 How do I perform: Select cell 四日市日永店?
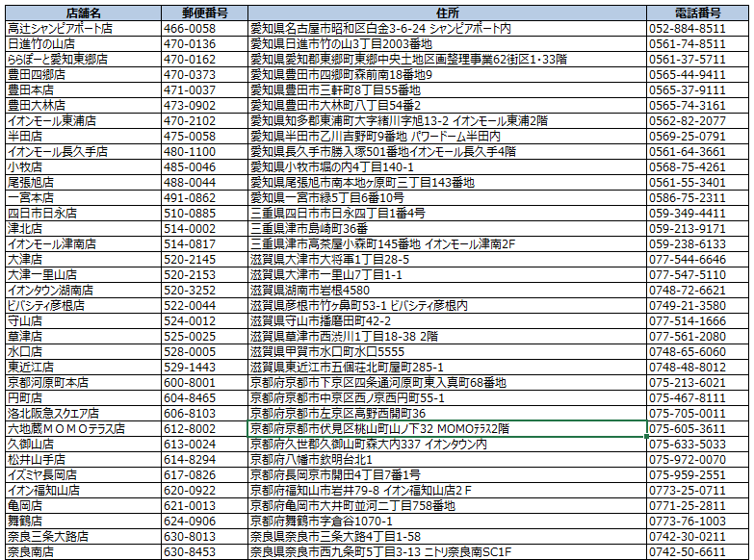pyautogui.click(x=83, y=213)
